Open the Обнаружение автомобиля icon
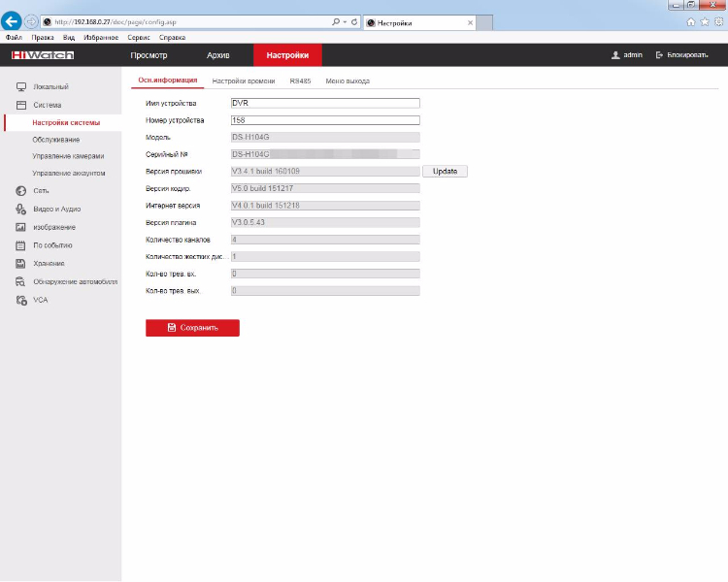This screenshot has width=728, height=582. (21, 281)
